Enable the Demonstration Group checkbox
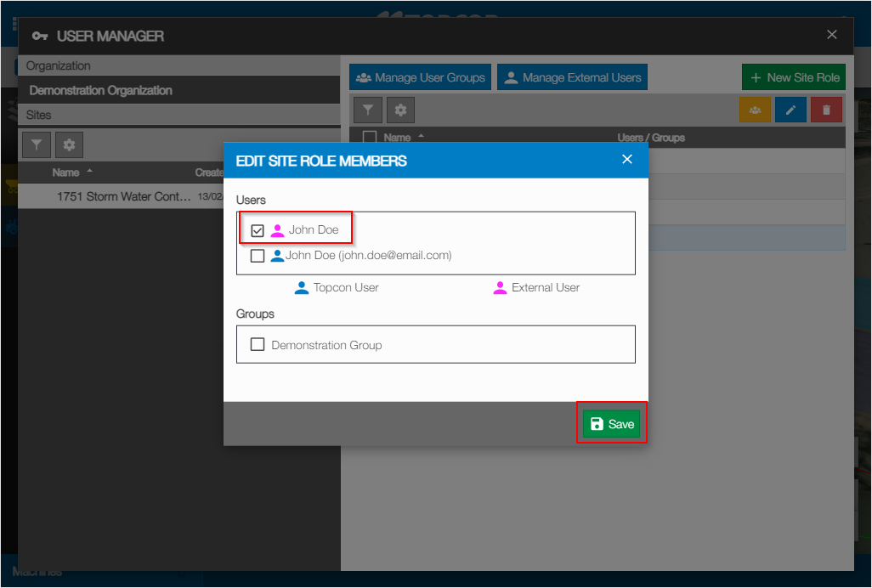The width and height of the screenshot is (872, 588). (x=257, y=345)
